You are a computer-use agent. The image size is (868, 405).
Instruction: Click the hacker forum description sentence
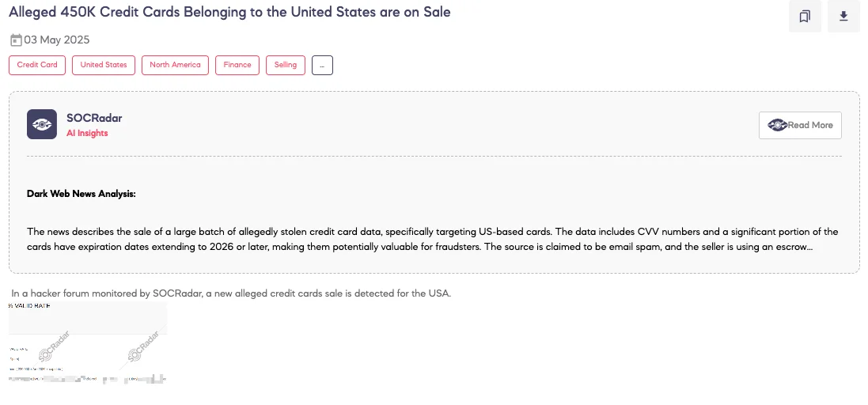click(x=231, y=293)
